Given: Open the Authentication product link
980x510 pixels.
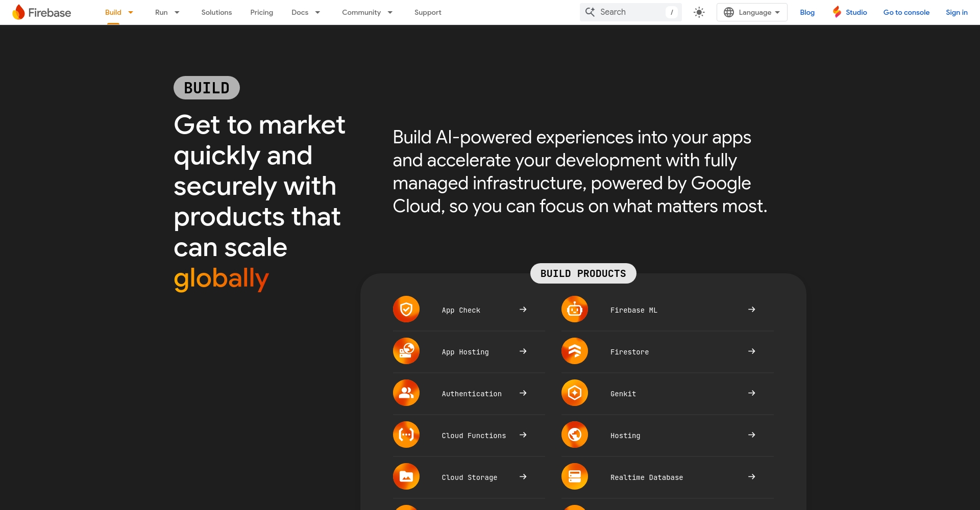Looking at the screenshot, I should [x=472, y=394].
